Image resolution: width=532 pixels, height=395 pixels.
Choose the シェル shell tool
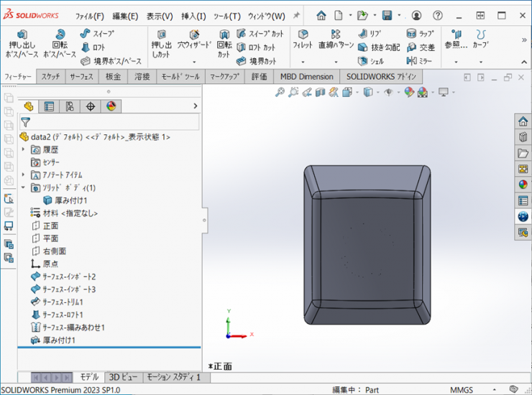tap(372, 61)
